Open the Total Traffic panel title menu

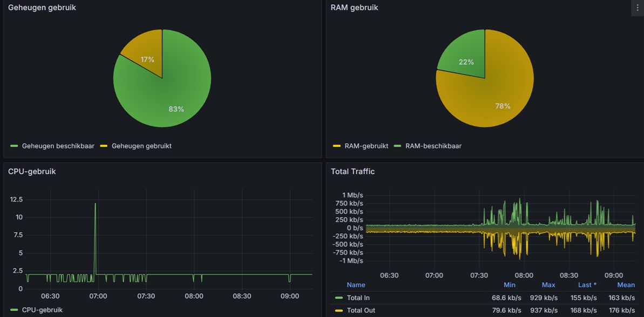(x=352, y=171)
